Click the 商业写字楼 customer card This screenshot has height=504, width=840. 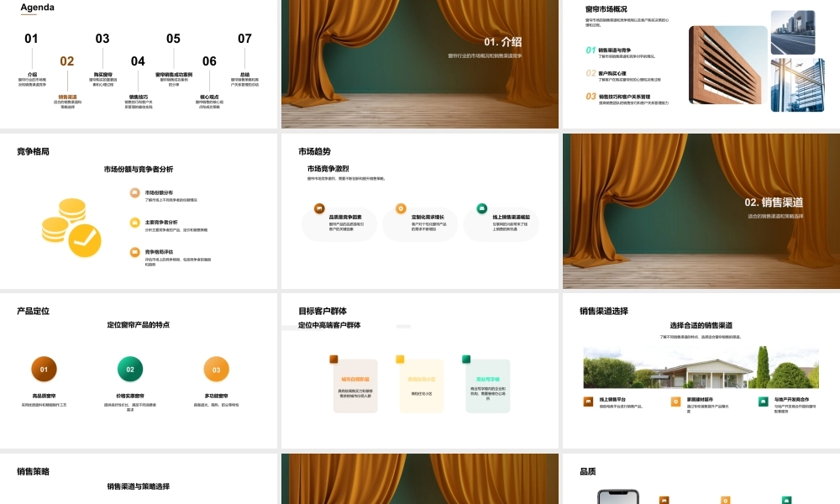pos(488,386)
